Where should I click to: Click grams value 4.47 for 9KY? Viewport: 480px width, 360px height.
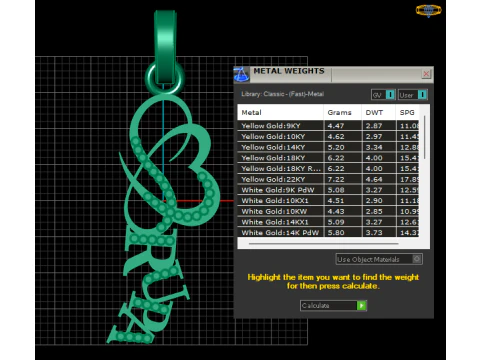point(336,126)
